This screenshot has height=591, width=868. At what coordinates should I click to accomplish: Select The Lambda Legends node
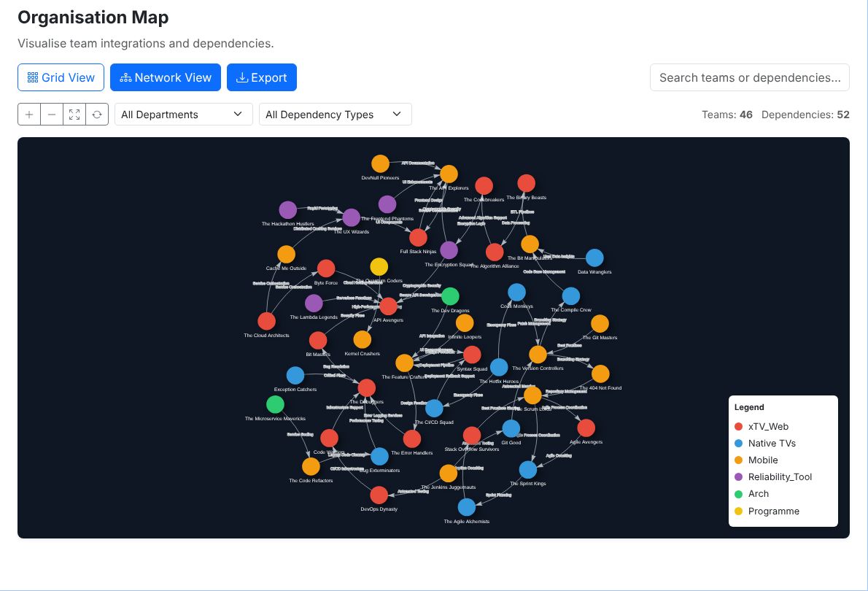(x=314, y=304)
